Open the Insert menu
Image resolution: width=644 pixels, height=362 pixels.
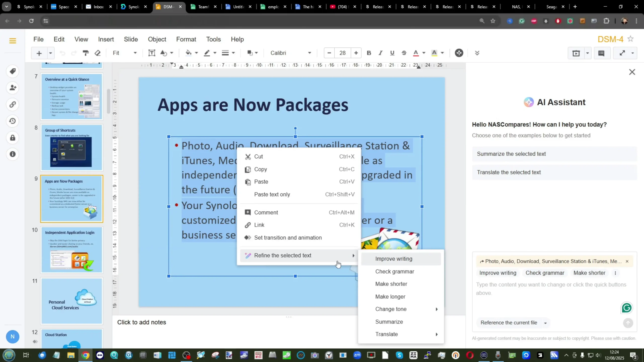[106, 39]
